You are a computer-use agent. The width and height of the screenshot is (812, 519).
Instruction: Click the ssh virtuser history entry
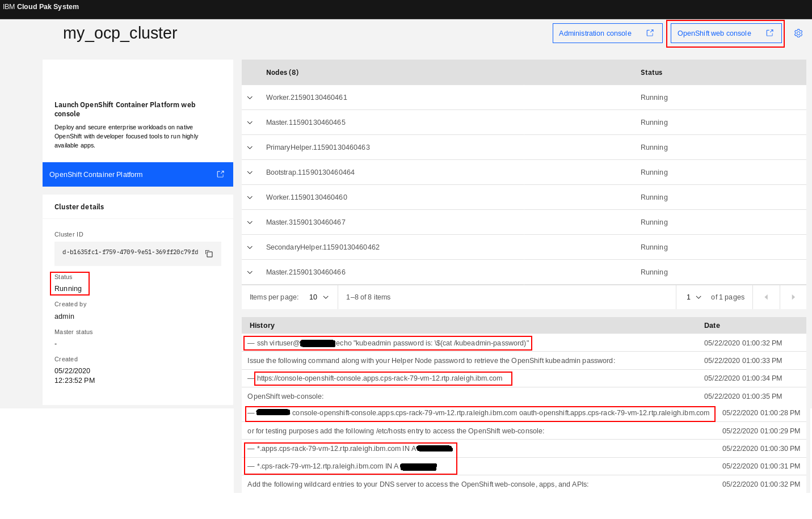tap(388, 343)
